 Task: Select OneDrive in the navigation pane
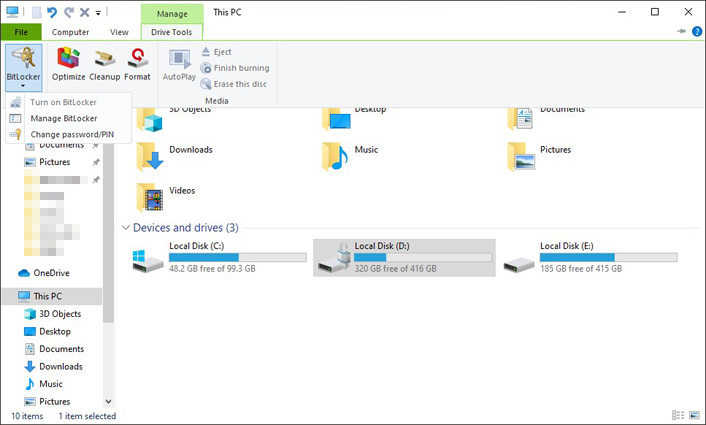(x=50, y=273)
